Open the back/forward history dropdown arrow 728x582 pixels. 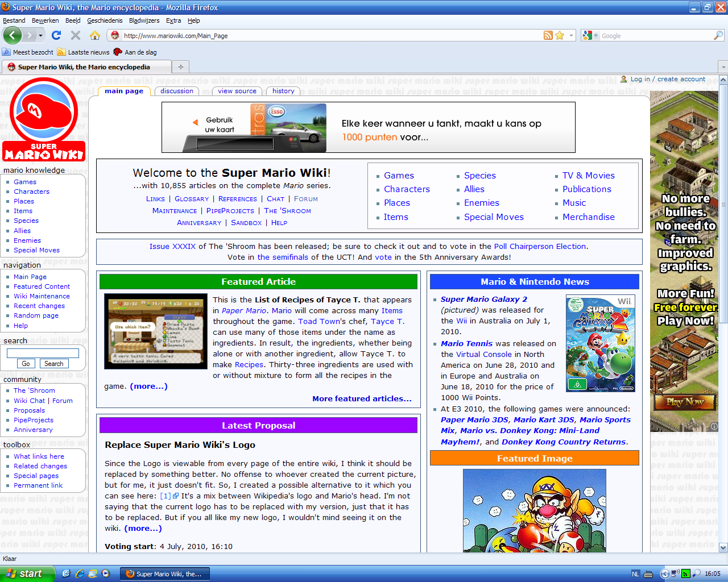click(x=40, y=35)
